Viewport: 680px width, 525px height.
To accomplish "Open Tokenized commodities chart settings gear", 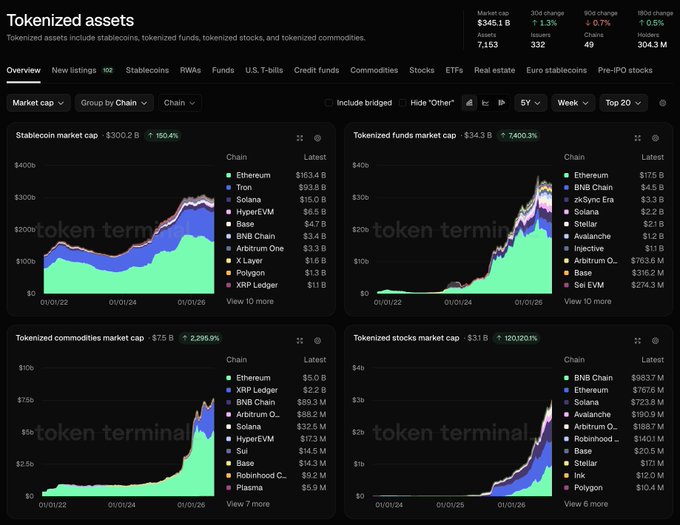I will tap(317, 341).
